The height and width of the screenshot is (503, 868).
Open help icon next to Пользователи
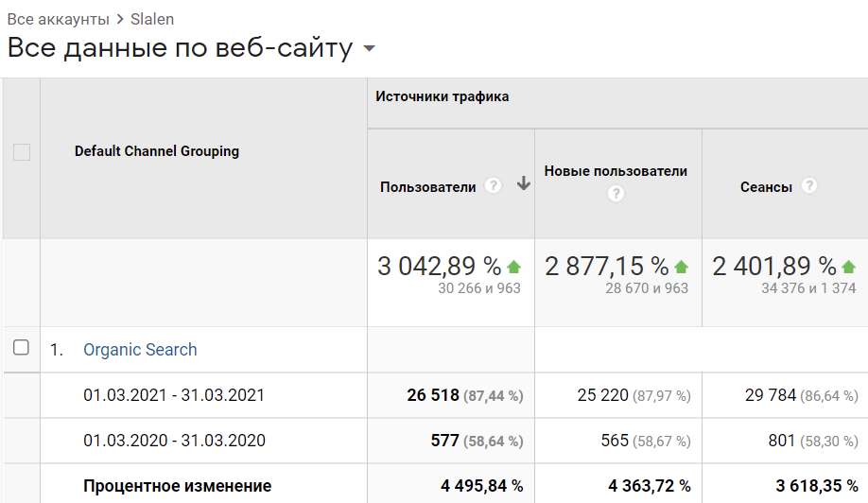click(493, 185)
